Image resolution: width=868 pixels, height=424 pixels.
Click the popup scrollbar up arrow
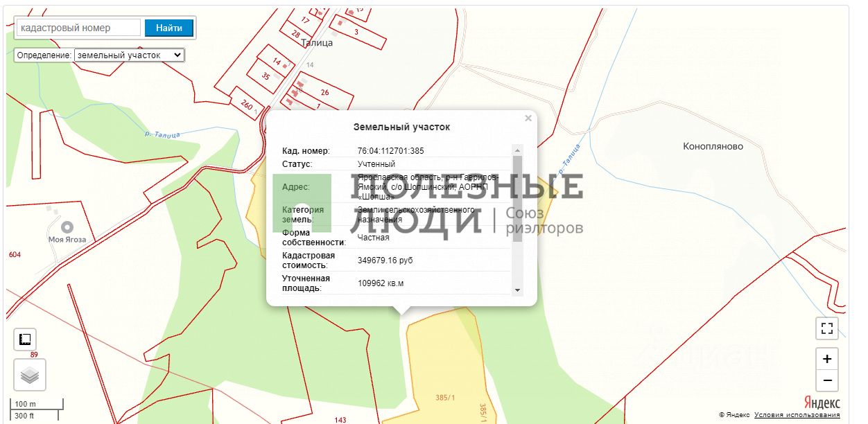tap(517, 150)
